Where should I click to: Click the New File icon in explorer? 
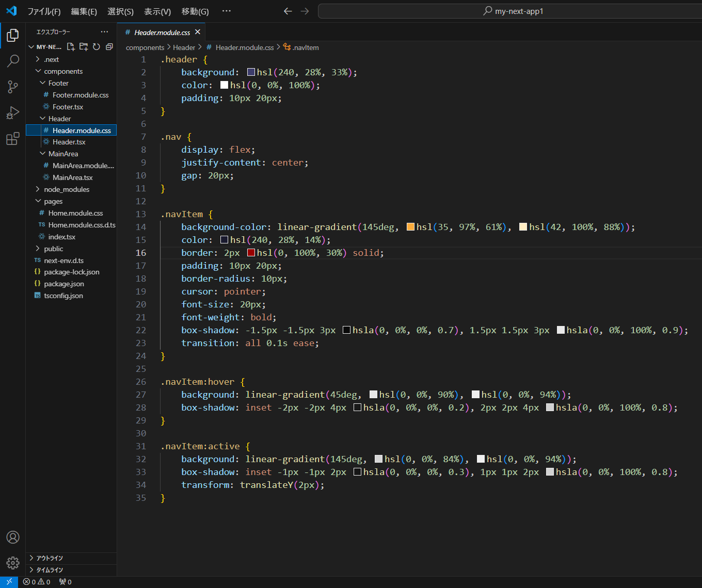(x=71, y=47)
